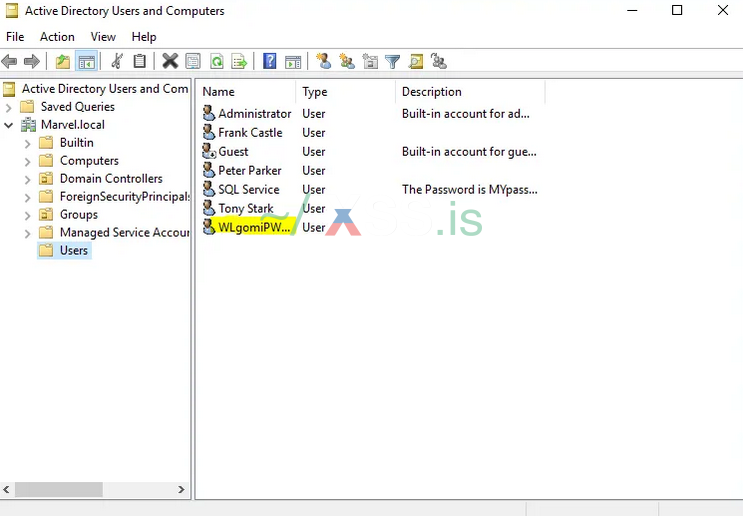Create a new user with toolbar icon

[324, 61]
